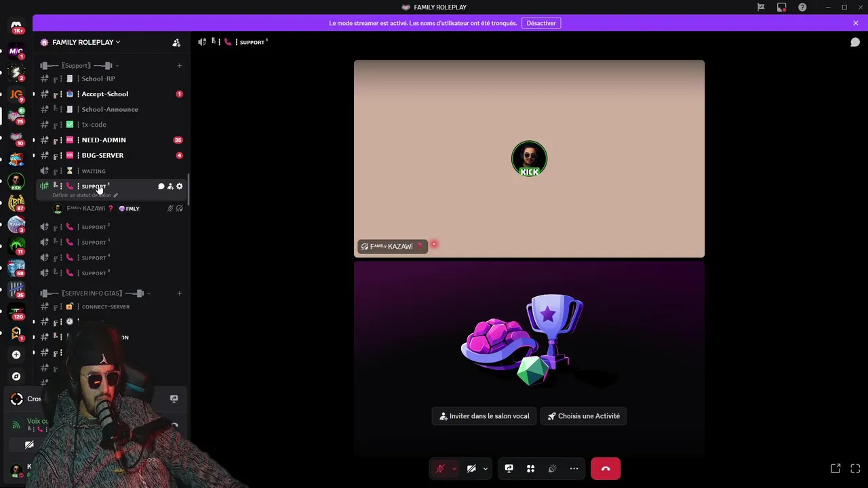Viewport: 868px width, 488px height.
Task: Click screen share icon in voice panel
Action: (174, 399)
